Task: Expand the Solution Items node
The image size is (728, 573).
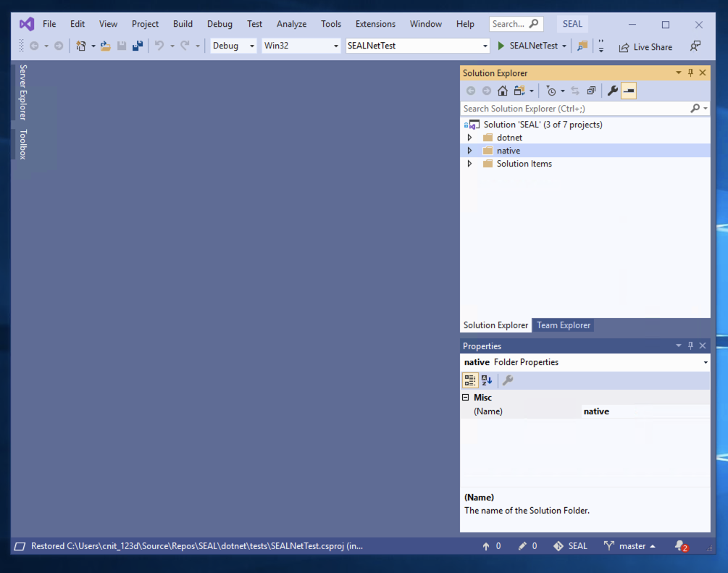Action: [469, 164]
